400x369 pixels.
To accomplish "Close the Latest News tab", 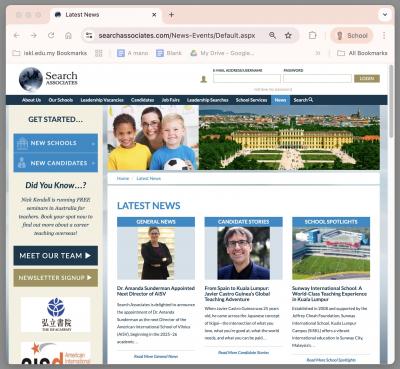I will point(154,15).
